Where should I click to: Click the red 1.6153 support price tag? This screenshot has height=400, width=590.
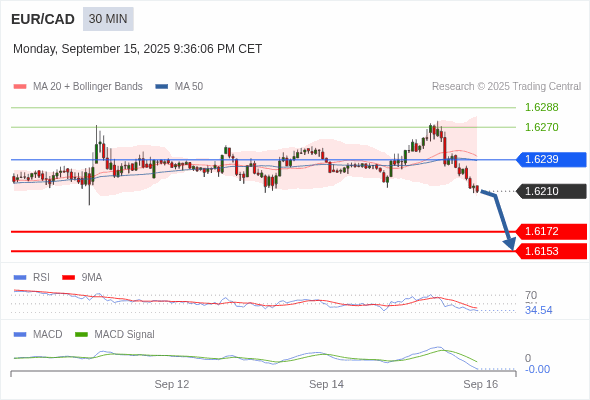[551, 251]
